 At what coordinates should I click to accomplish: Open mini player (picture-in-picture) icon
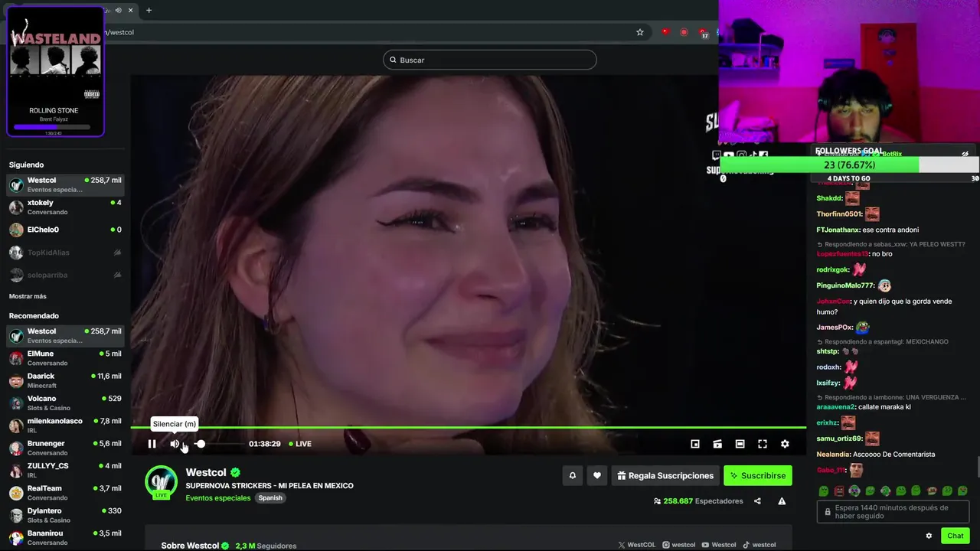pyautogui.click(x=695, y=444)
